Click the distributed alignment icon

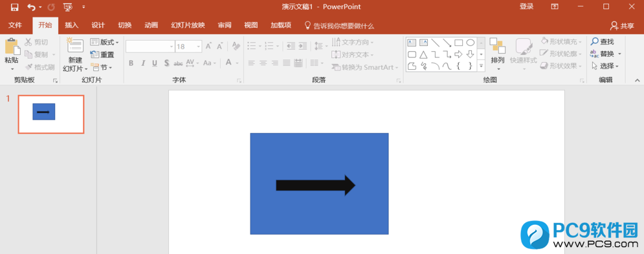[298, 63]
